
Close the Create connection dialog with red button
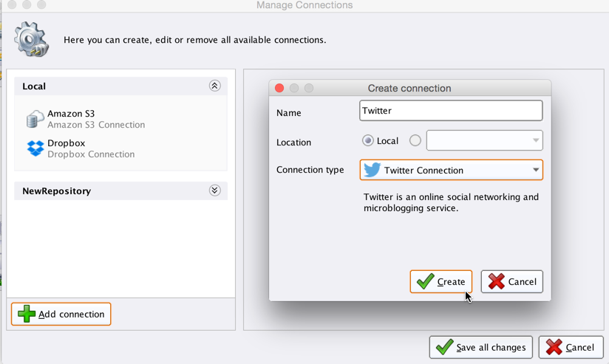pos(279,88)
